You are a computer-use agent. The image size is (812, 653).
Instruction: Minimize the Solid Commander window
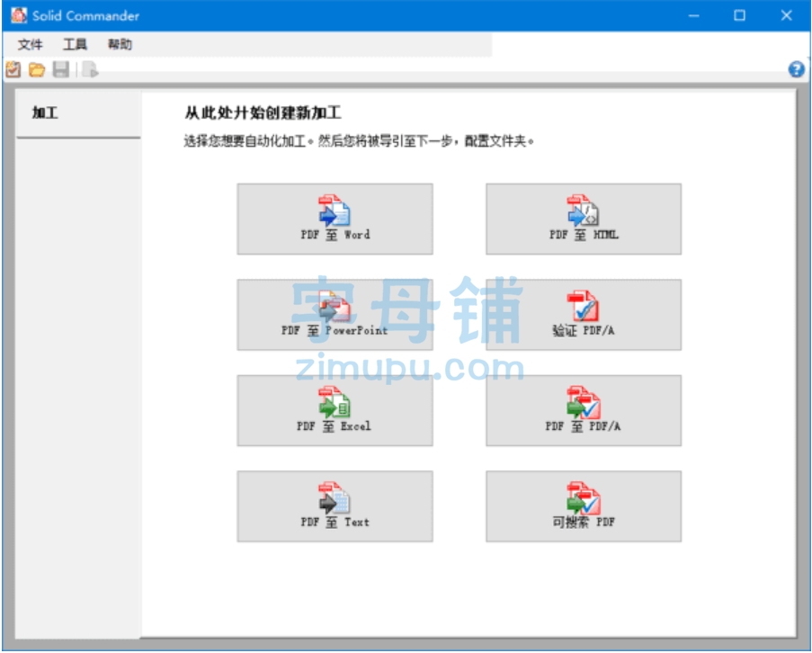click(x=694, y=15)
